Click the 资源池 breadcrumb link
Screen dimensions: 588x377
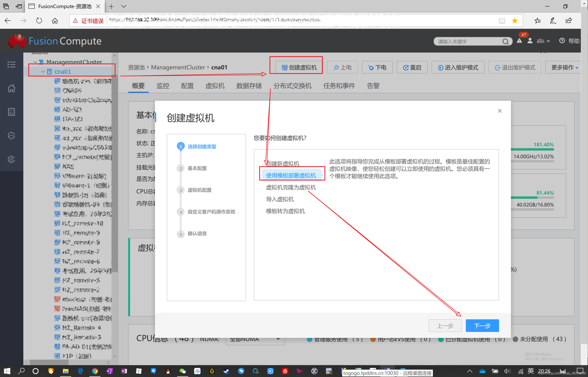[136, 67]
